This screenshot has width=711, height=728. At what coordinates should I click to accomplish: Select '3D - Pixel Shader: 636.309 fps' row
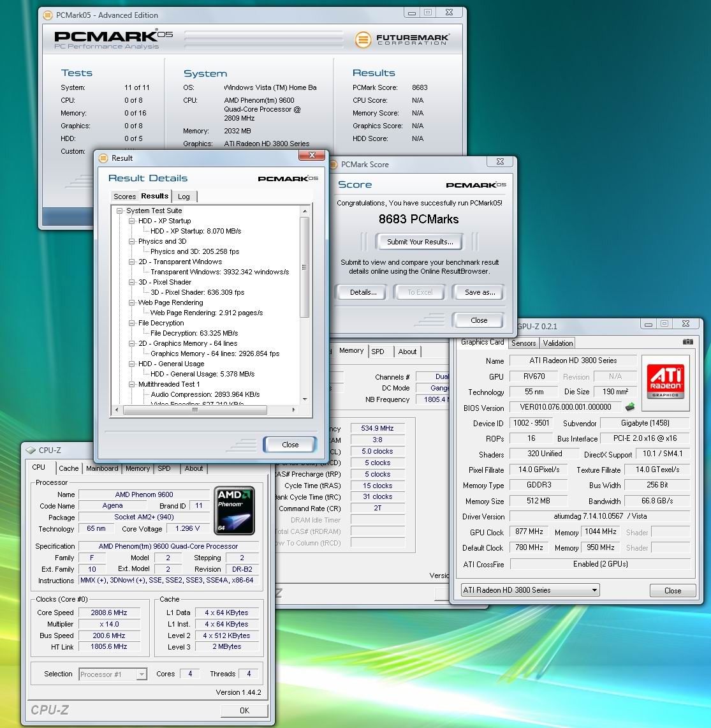coord(197,292)
